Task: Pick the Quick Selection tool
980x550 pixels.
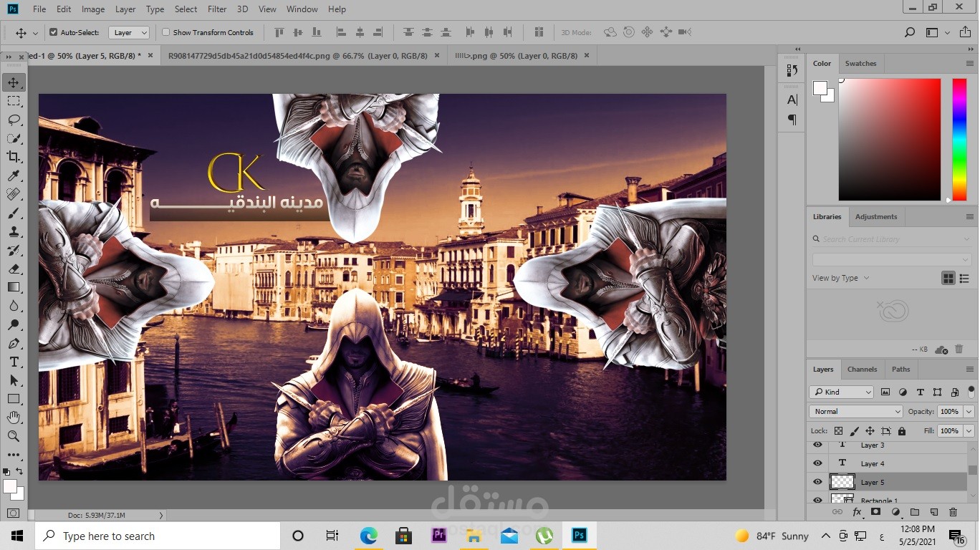Action: 14,138
